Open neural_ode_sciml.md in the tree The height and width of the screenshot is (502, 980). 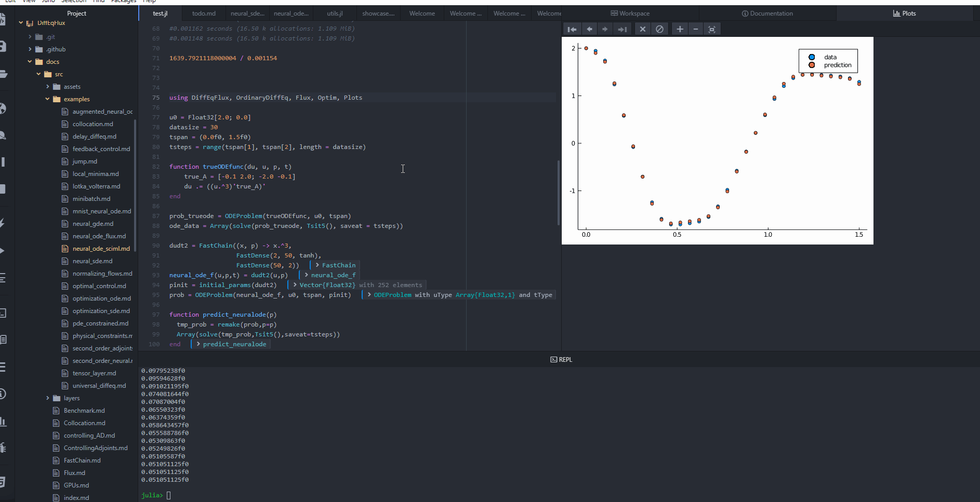point(101,249)
